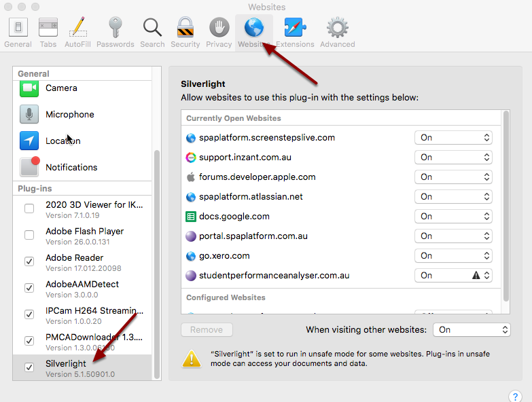Image resolution: width=532 pixels, height=402 pixels.
Task: Click the sidebar list vertical scrollbar
Action: coord(157,264)
